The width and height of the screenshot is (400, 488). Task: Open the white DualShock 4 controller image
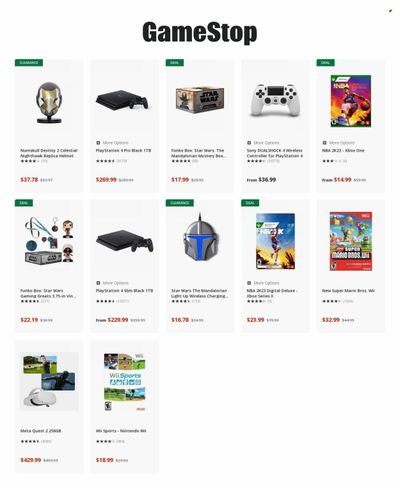(x=274, y=100)
